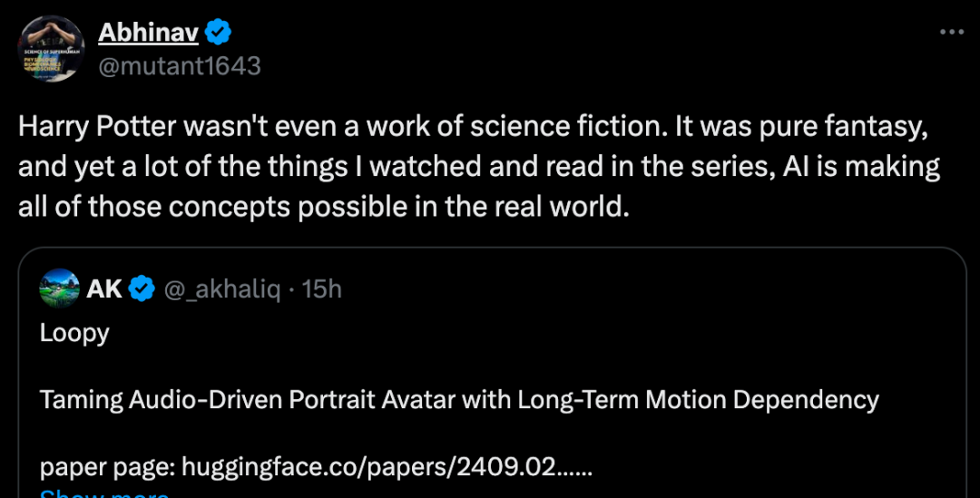Screen dimensions: 980x498
Task: Open the tweet's three-dot More menu
Action: click(950, 32)
